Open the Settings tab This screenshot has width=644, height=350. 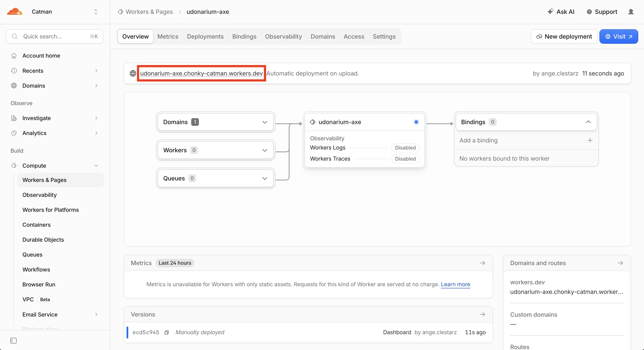(x=384, y=36)
